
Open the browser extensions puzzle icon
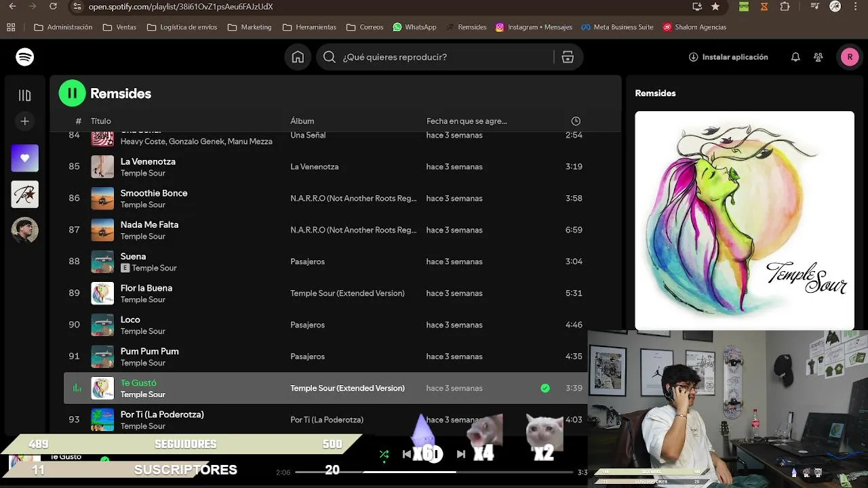(x=785, y=6)
